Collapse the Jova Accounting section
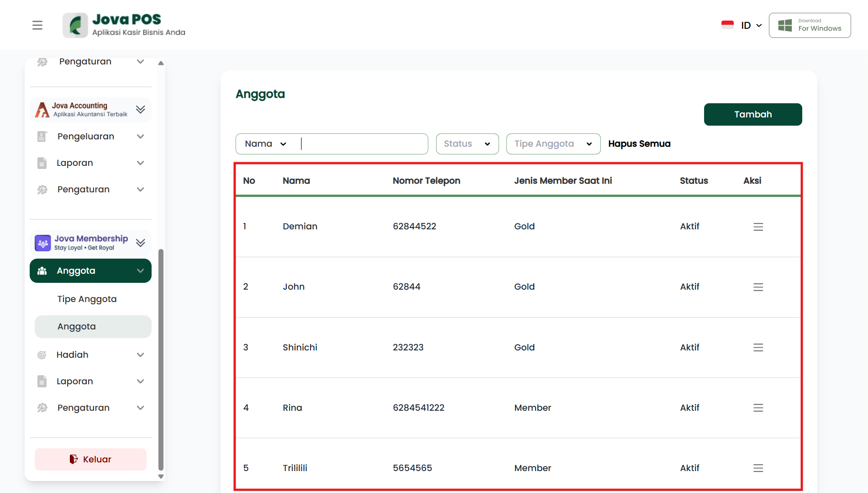The width and height of the screenshot is (868, 493). (x=141, y=109)
